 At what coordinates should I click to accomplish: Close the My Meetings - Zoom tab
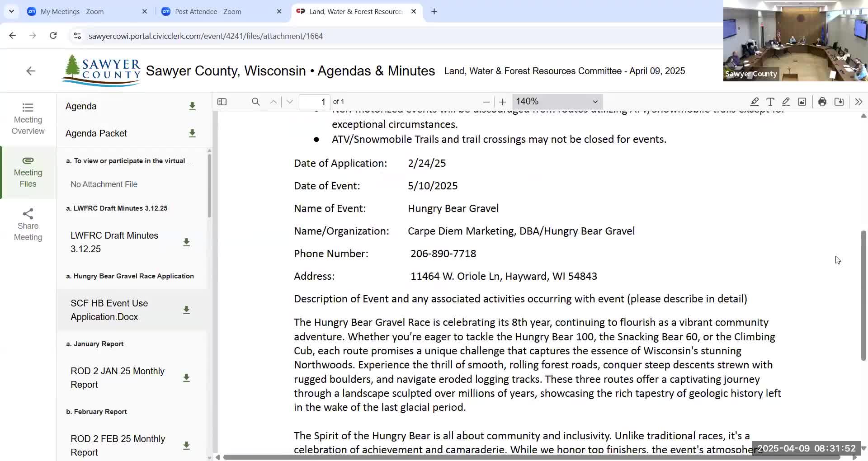[x=145, y=12]
